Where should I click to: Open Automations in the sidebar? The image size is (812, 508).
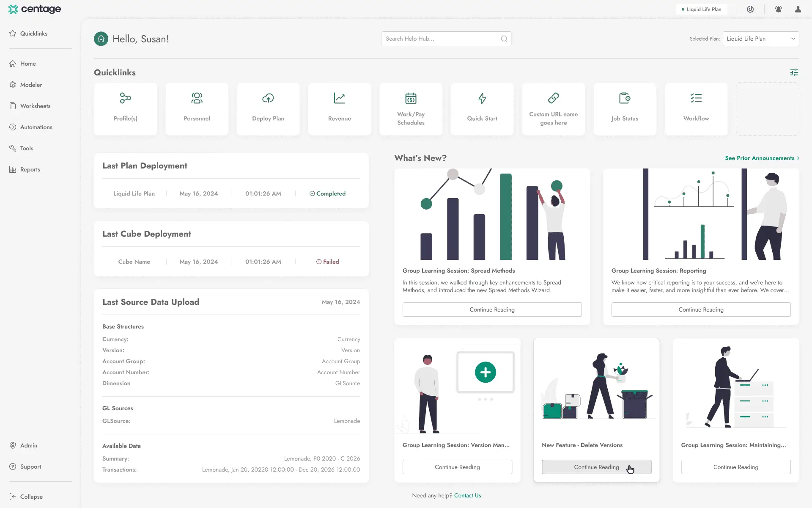pos(36,127)
